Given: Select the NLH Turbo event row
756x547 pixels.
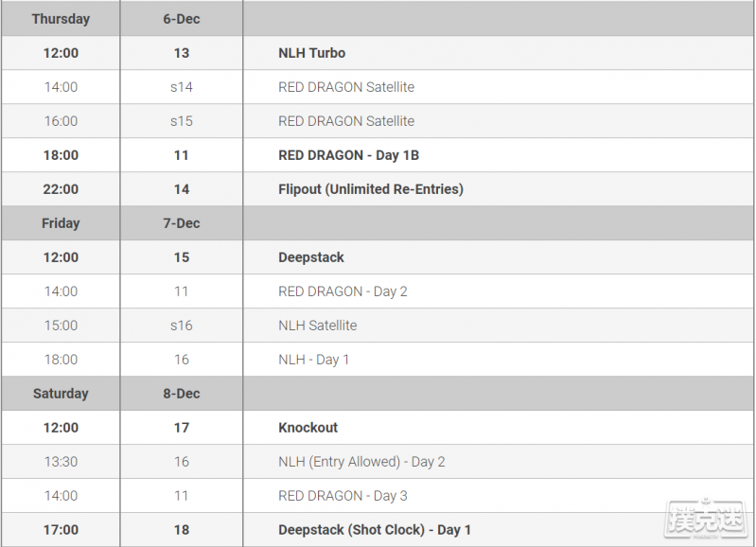Looking at the screenshot, I should pyautogui.click(x=378, y=53).
